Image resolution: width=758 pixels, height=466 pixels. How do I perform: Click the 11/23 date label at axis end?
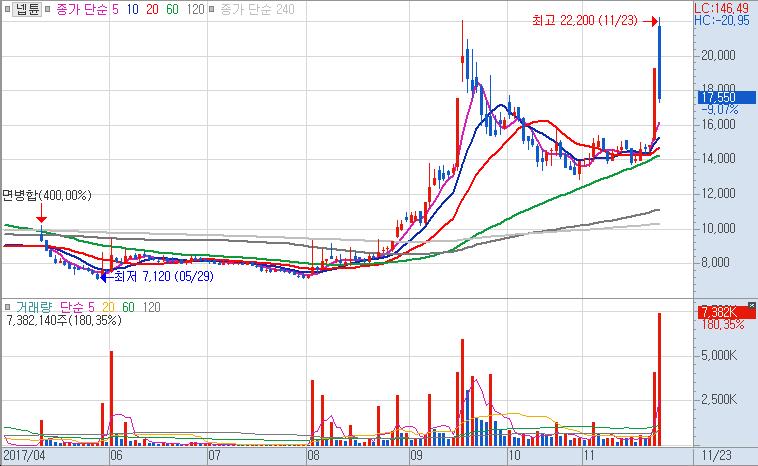click(x=716, y=455)
